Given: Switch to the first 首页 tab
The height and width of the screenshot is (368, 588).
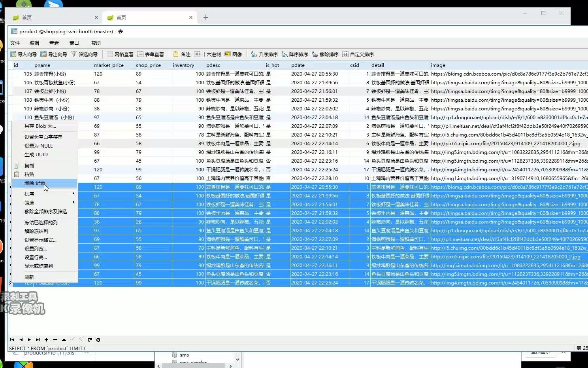Looking at the screenshot, I should 55,17.
